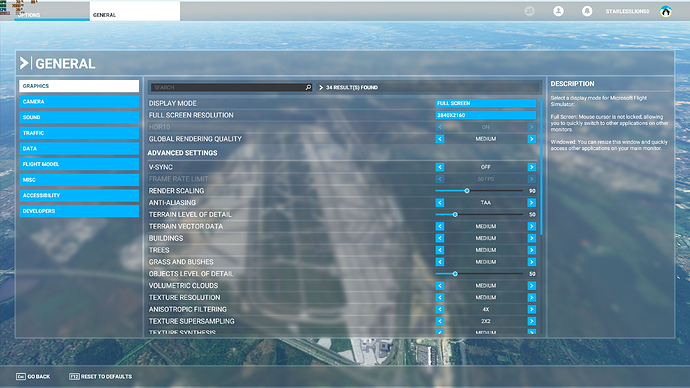Select the Flight Model category
The image size is (690, 388).
coord(79,164)
